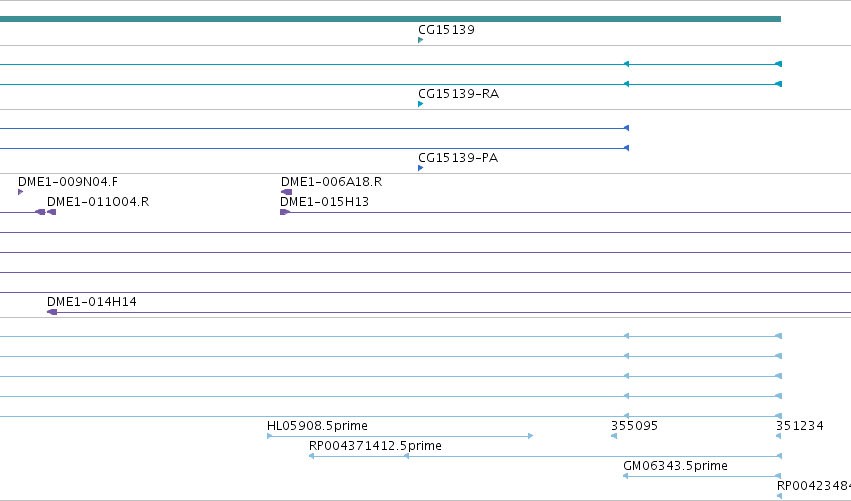
Task: Click the arrow glyph under CG15139-PA
Action: click(x=421, y=168)
